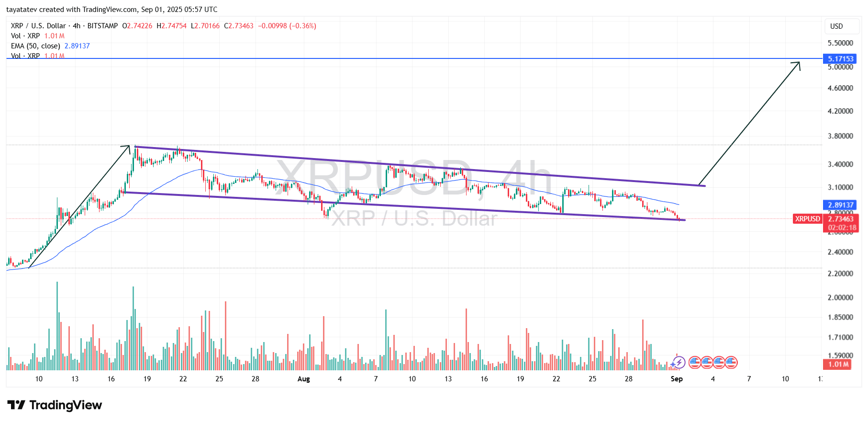Click the red 1.01 M volume label

click(x=838, y=364)
